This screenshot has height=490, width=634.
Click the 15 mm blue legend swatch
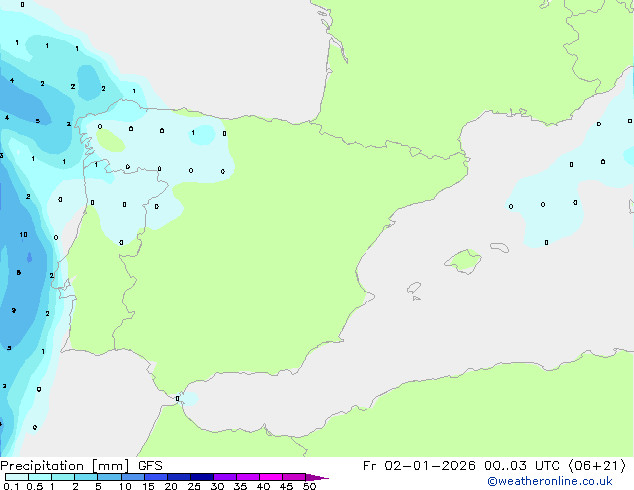[156, 477]
